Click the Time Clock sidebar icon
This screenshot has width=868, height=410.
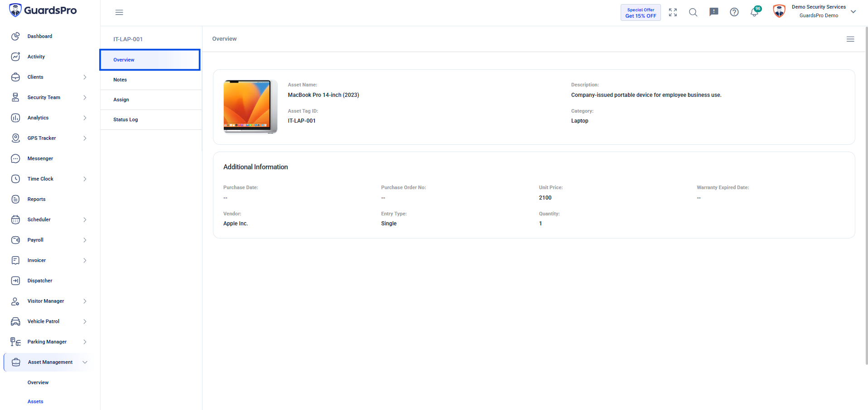(15, 179)
